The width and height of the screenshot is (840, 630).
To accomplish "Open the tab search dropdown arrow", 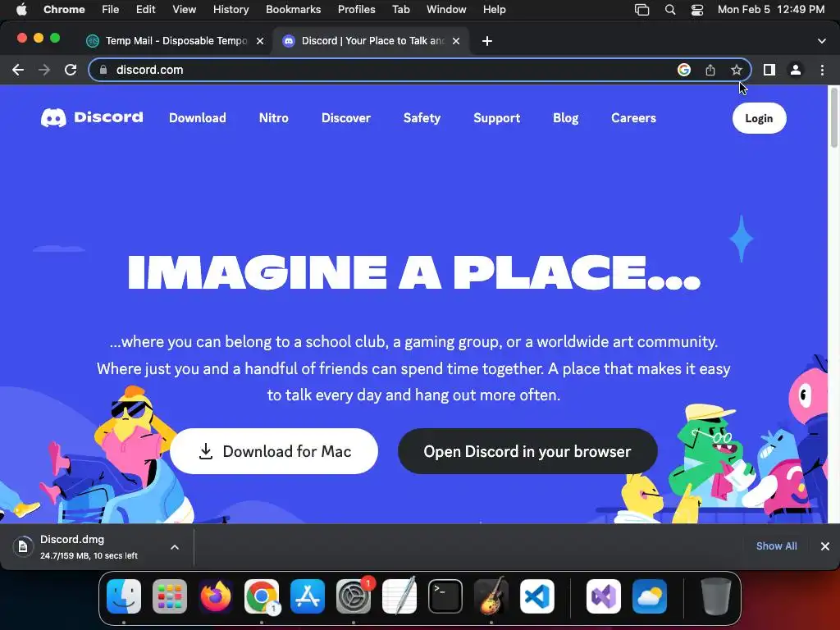I will pos(822,41).
